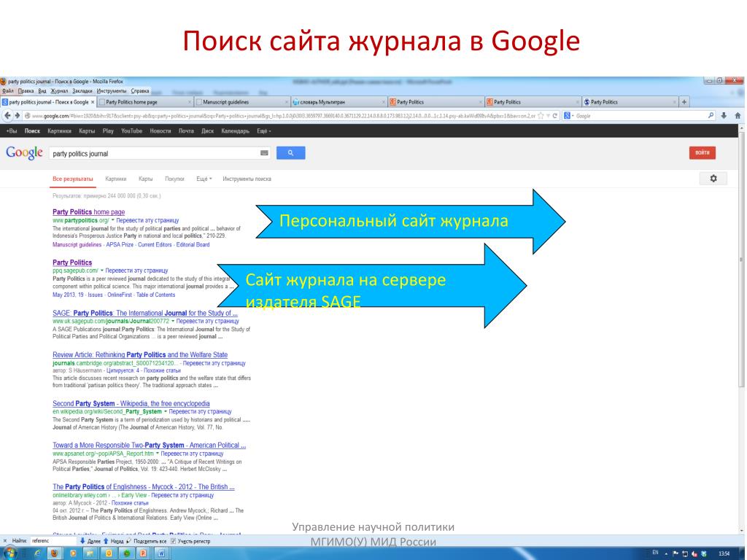Open on-screen keyboard icon in search field

coord(264,153)
